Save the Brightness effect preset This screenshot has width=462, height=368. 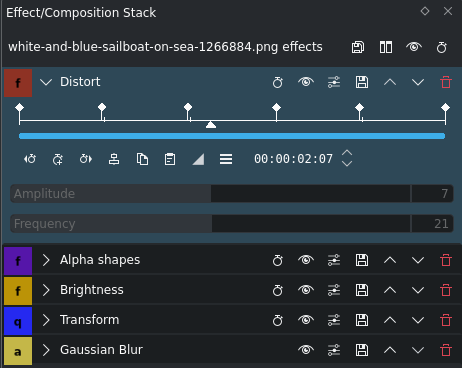[362, 290]
